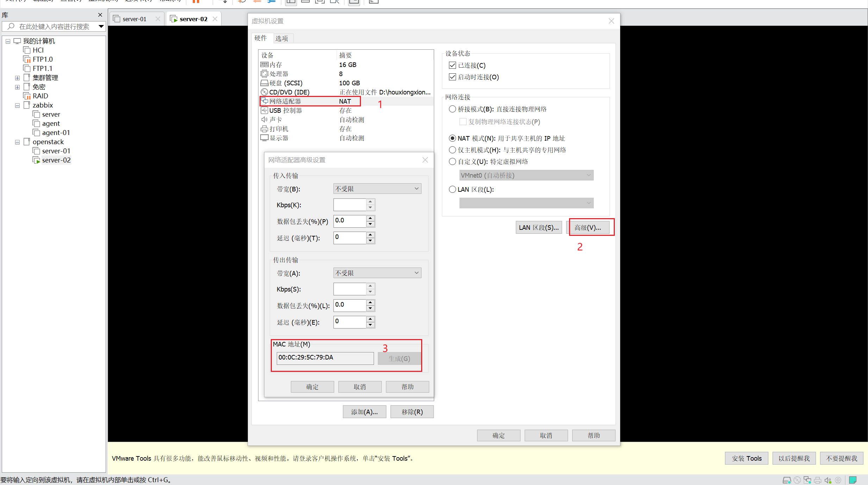
Task: Select 桥接模式(B) bridged radio button
Action: tap(452, 109)
